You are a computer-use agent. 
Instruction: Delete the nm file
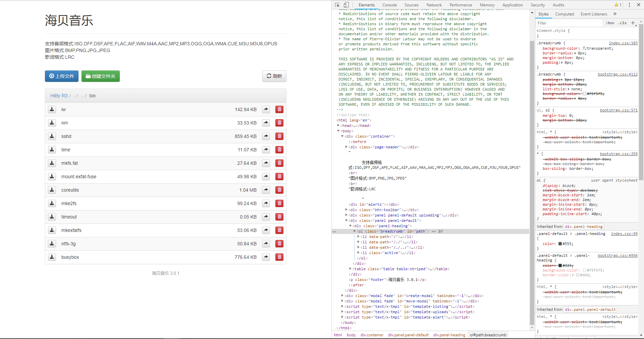(x=279, y=123)
